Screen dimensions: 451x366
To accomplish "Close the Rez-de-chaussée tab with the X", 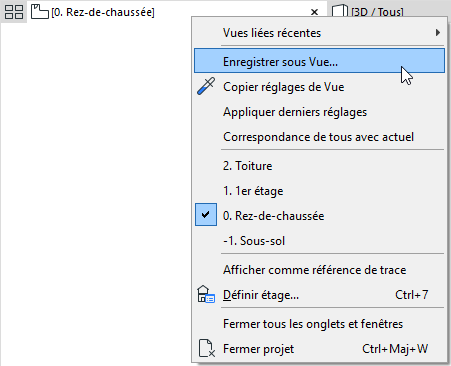I will tap(314, 12).
